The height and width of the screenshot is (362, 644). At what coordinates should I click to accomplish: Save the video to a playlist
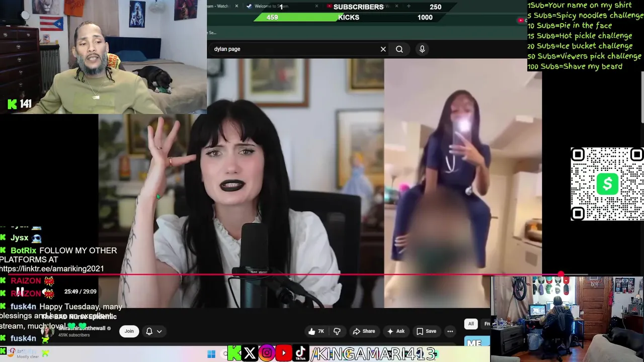[x=426, y=331]
